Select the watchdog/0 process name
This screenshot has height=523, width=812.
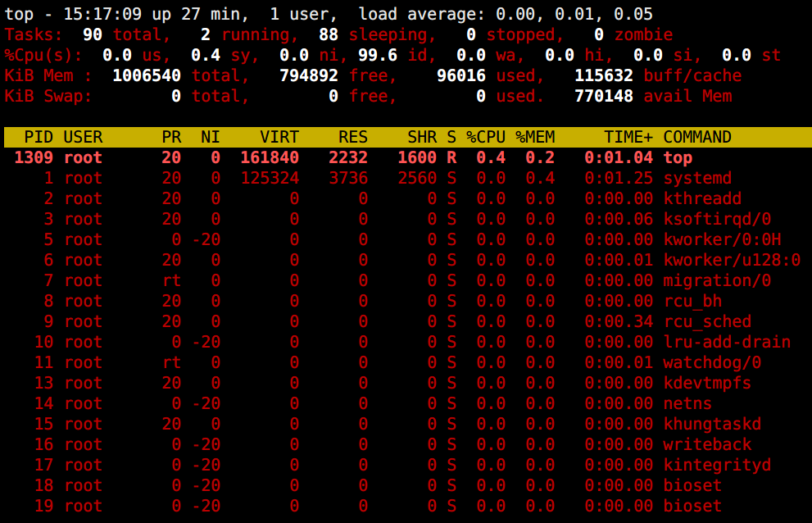[712, 362]
